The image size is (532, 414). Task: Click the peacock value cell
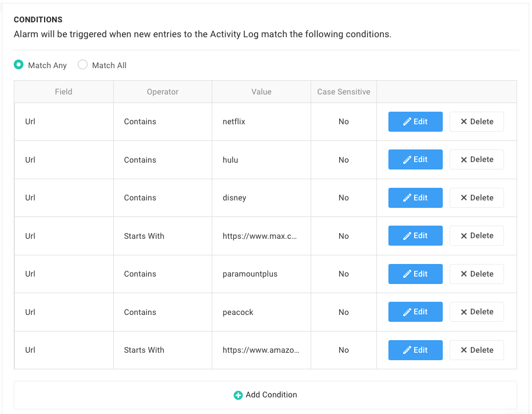[261, 312]
